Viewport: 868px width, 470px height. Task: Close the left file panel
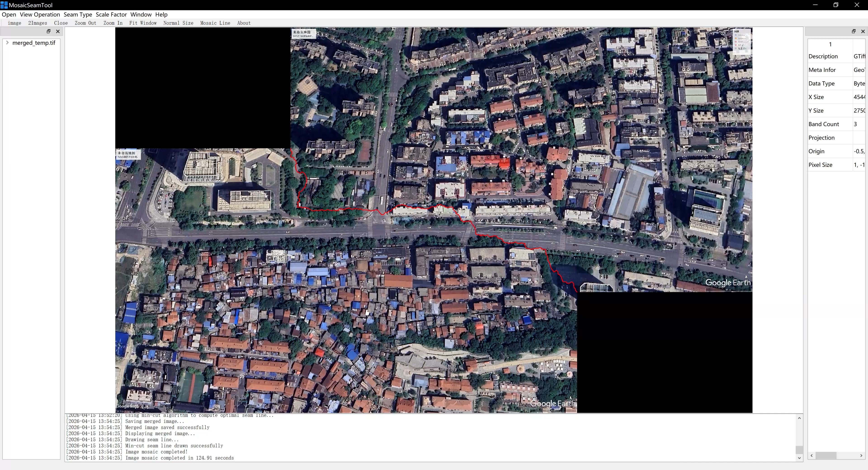coord(58,31)
